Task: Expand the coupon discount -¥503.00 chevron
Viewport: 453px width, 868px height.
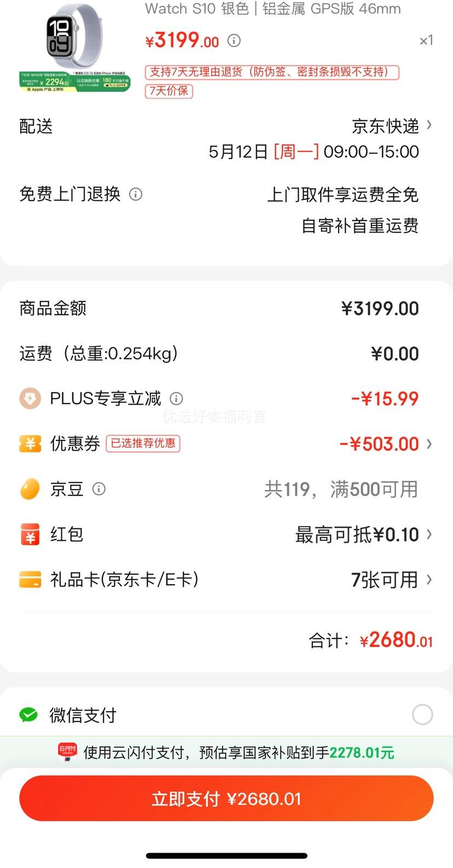Action: click(429, 444)
